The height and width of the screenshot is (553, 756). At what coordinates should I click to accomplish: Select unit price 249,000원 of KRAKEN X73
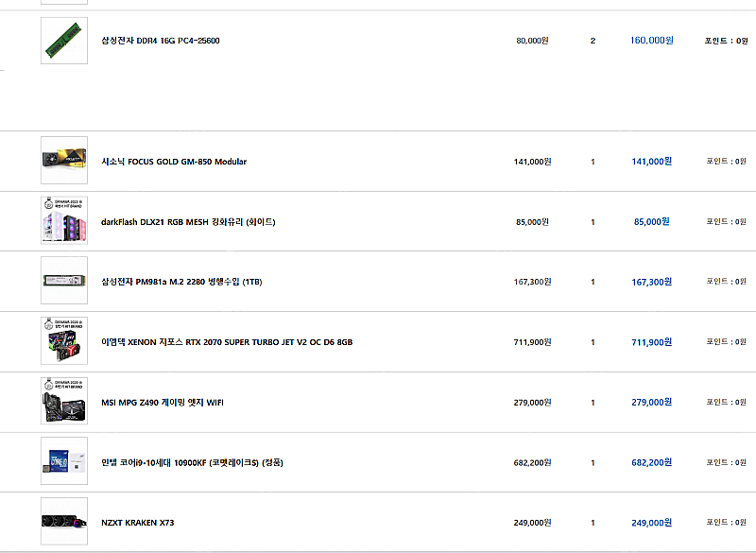[532, 523]
